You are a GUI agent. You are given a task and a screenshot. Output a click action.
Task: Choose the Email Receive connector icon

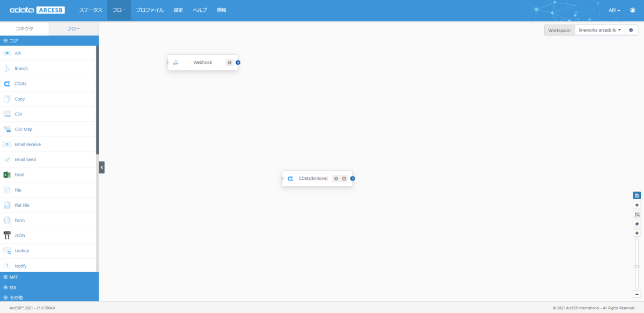point(7,144)
